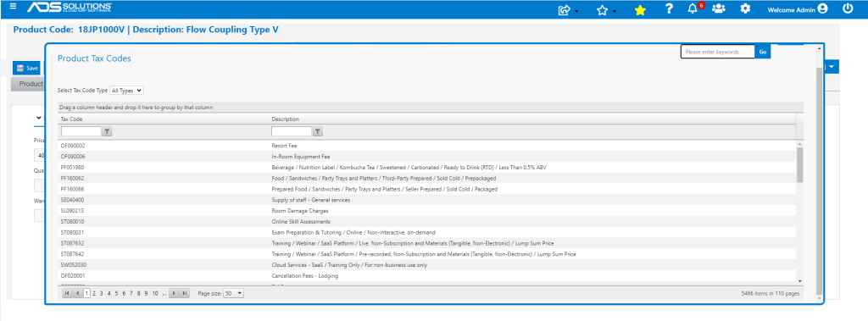
Task: Select tax code row PF051980
Action: point(427,167)
